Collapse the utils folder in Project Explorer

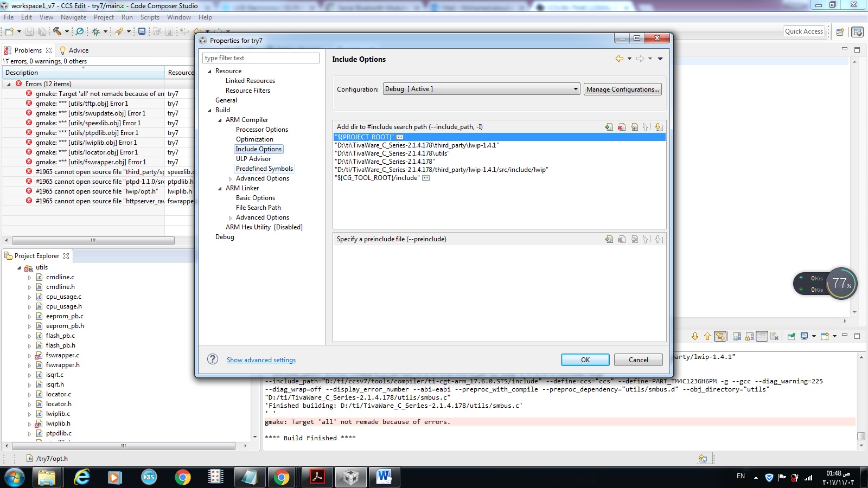(x=19, y=268)
